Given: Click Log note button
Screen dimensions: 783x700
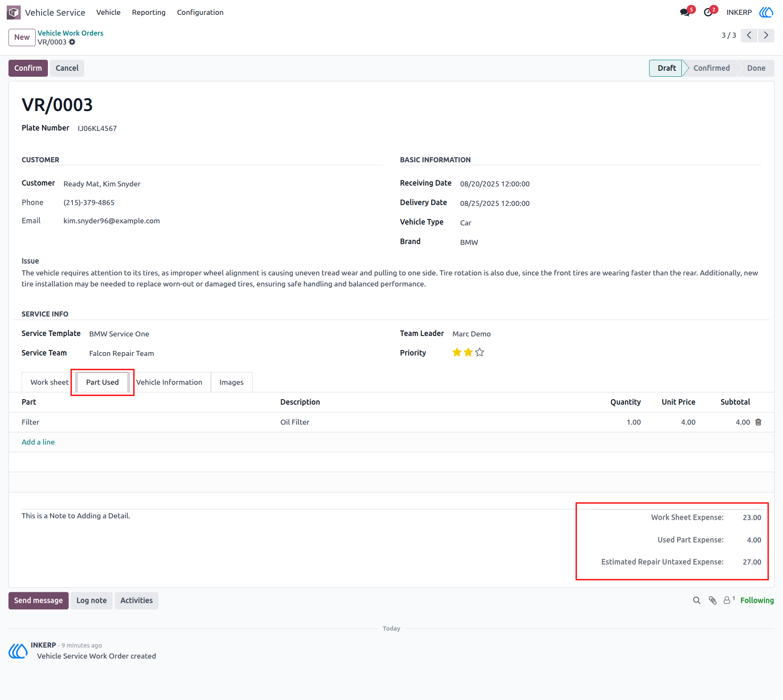Looking at the screenshot, I should (92, 600).
